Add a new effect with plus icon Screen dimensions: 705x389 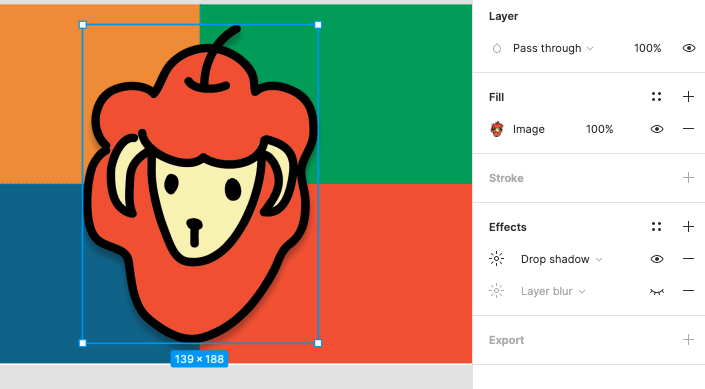click(688, 227)
